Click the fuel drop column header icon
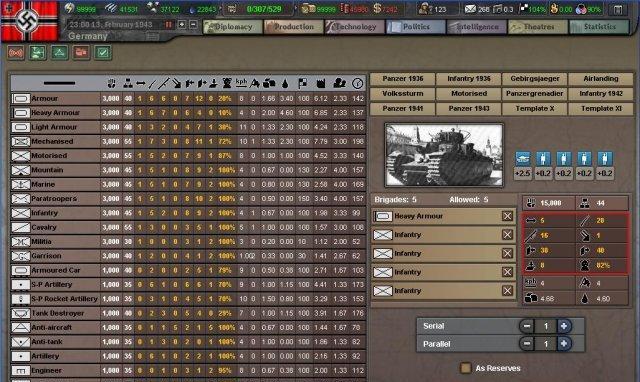 [x=285, y=84]
